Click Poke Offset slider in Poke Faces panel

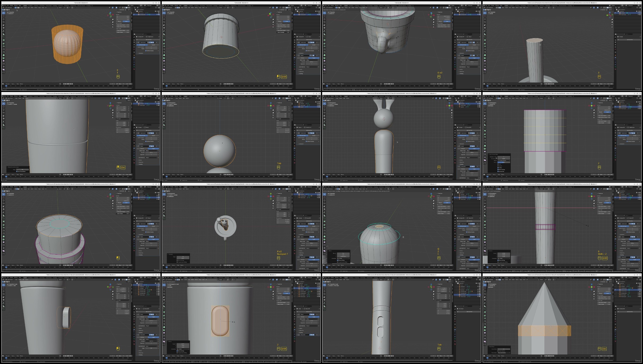tap(504, 349)
